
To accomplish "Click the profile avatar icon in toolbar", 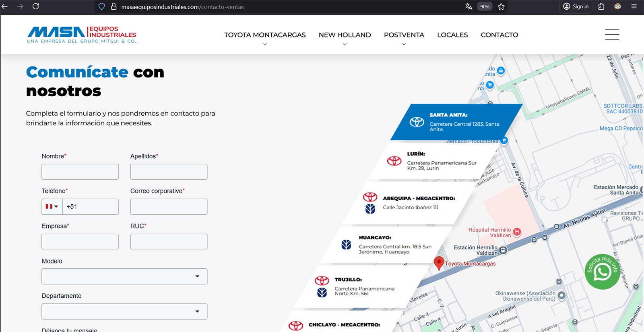I will [x=617, y=6].
